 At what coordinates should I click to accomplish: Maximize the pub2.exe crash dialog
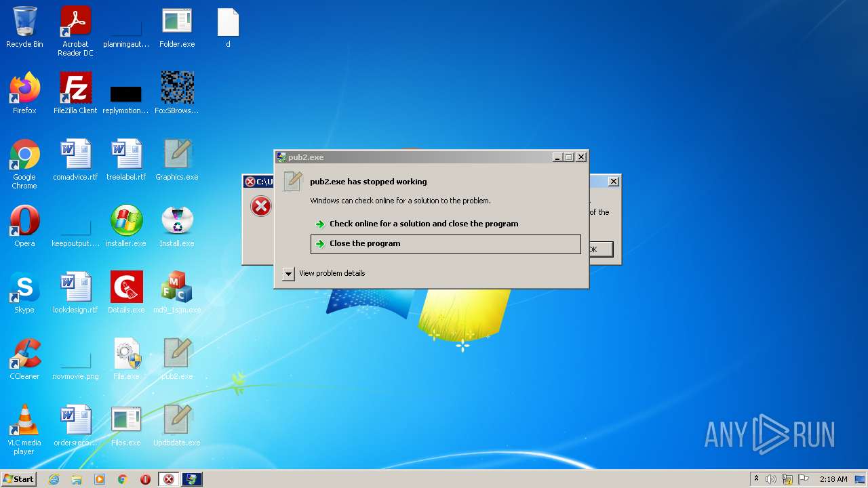[568, 157]
